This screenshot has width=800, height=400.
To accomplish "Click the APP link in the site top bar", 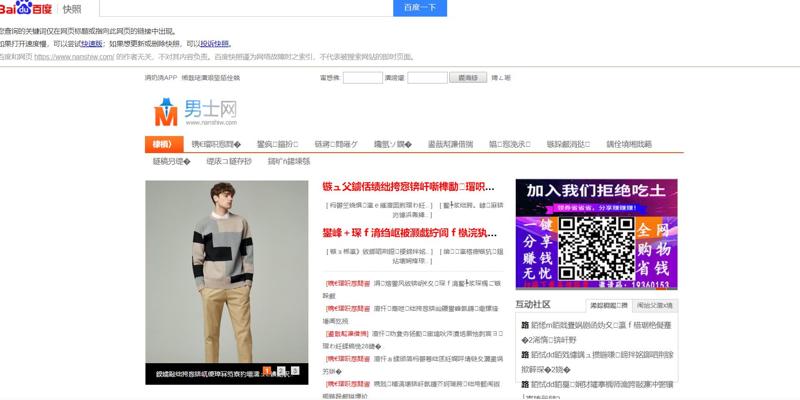I will point(161,78).
